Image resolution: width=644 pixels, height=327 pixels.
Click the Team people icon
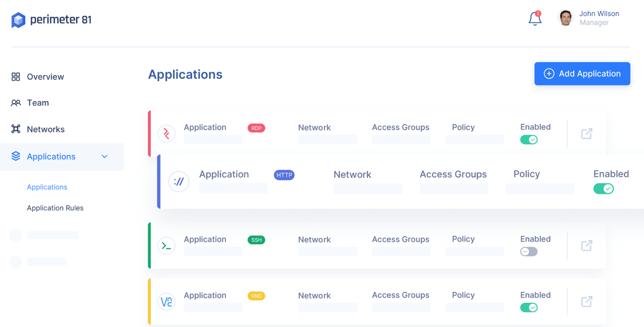pos(16,103)
